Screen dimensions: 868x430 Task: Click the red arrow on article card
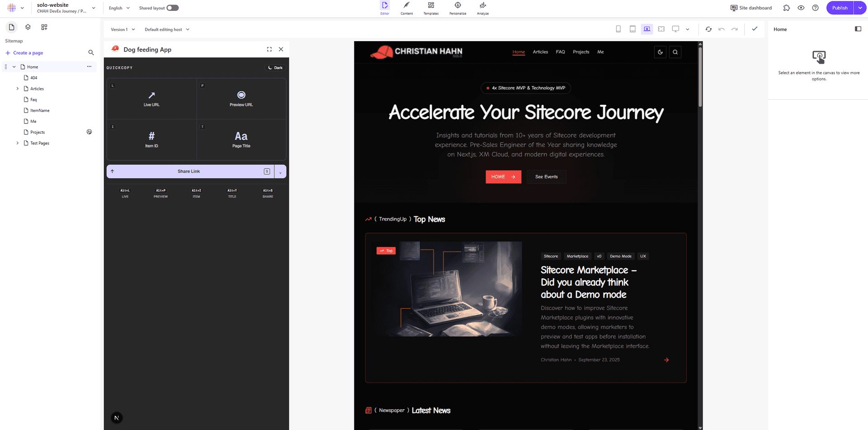point(666,360)
